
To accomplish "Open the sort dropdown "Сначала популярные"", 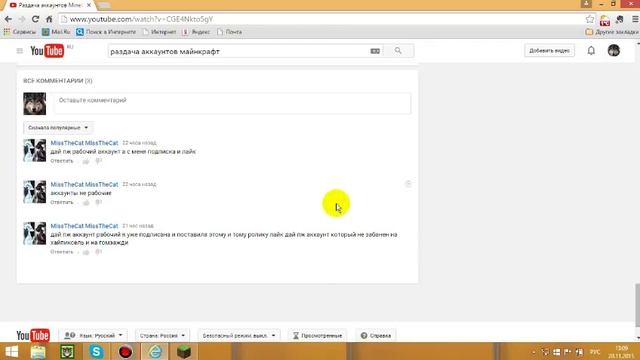I will pos(58,128).
